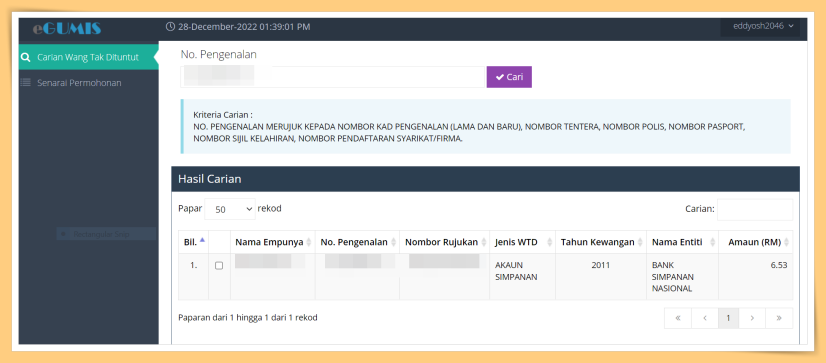
Task: Click the purple Cari button
Action: pos(509,77)
